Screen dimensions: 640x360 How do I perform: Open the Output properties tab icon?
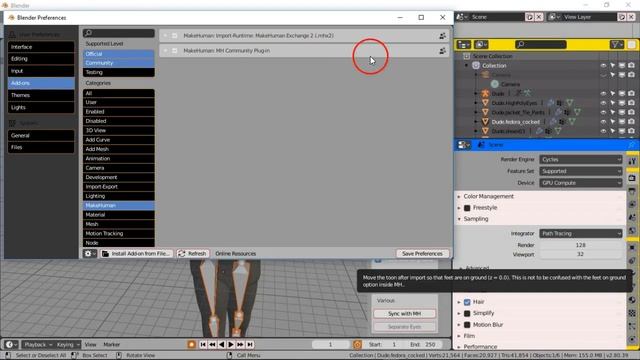[632, 191]
